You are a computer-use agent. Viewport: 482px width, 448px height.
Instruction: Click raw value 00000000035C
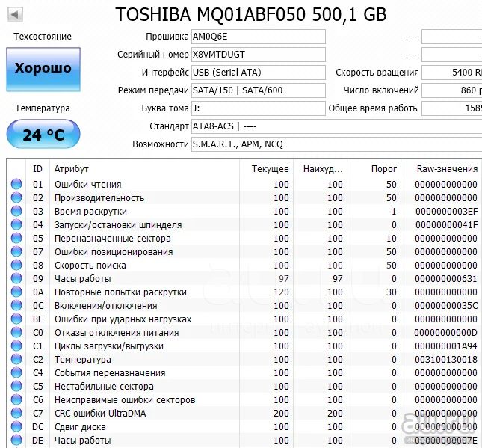pyautogui.click(x=446, y=306)
